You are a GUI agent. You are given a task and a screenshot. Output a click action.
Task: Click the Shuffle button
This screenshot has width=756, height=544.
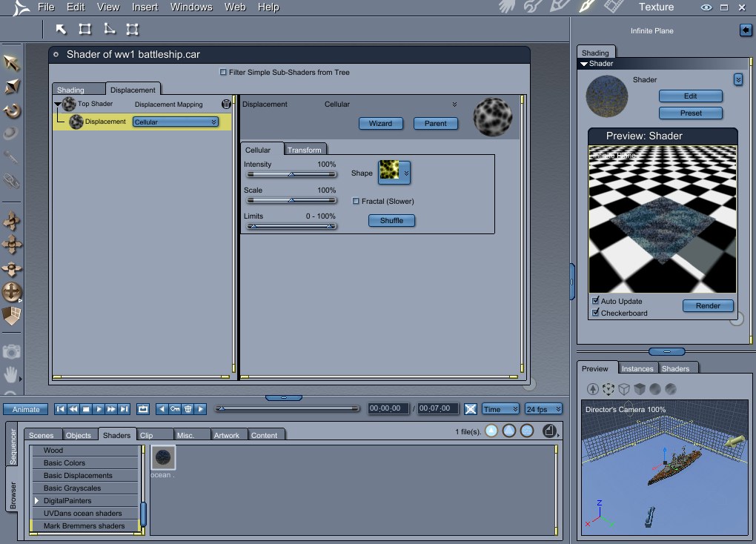(391, 220)
